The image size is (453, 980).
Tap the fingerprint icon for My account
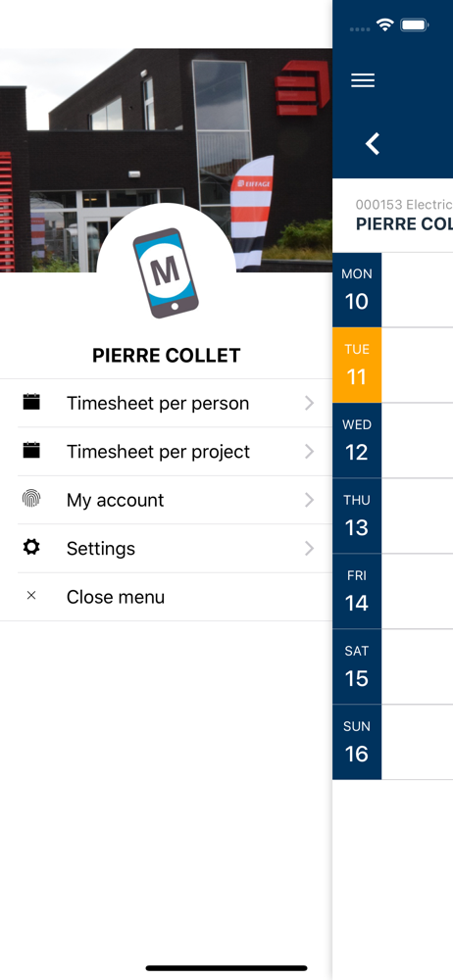coord(31,498)
